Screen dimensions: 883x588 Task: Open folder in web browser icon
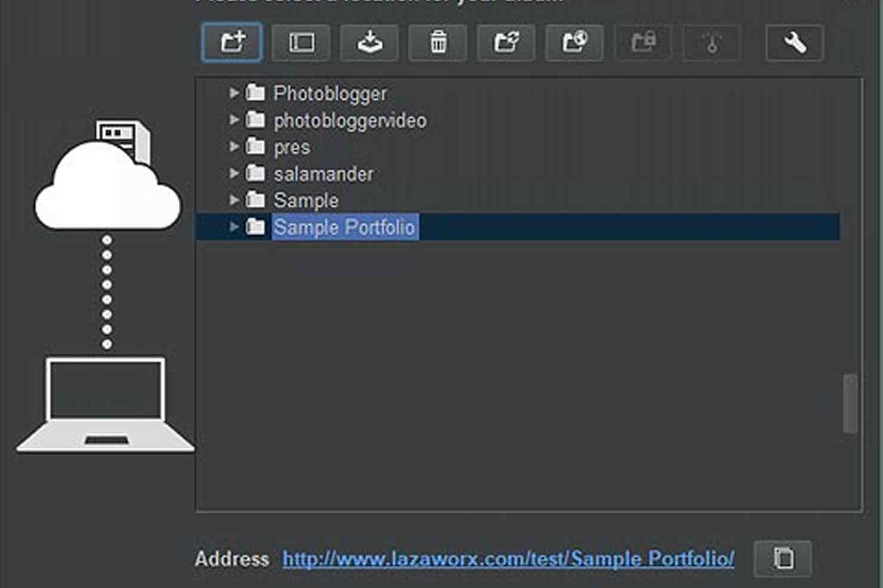click(x=575, y=42)
